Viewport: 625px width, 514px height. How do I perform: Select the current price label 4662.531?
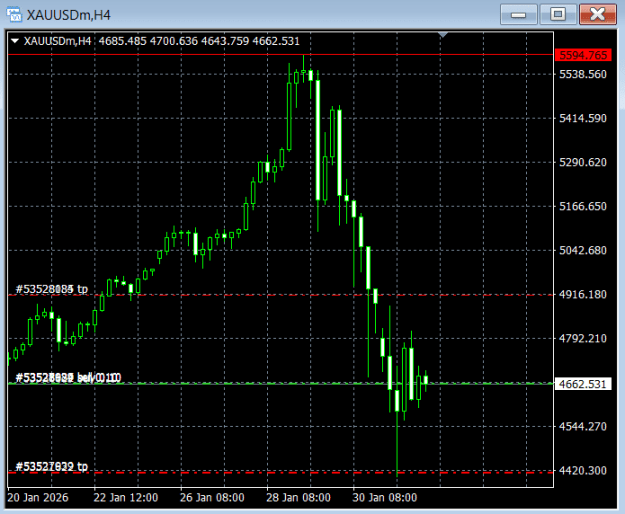(x=583, y=384)
